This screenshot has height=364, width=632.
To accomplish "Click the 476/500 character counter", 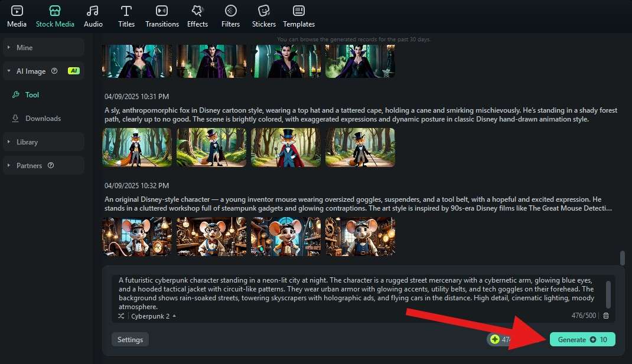I will pos(584,315).
